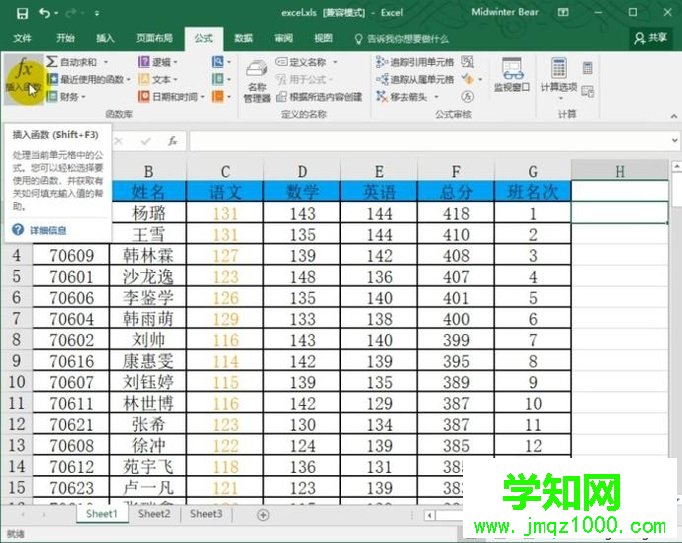
Task: Switch to the 插入 Insert tab
Action: (x=105, y=38)
